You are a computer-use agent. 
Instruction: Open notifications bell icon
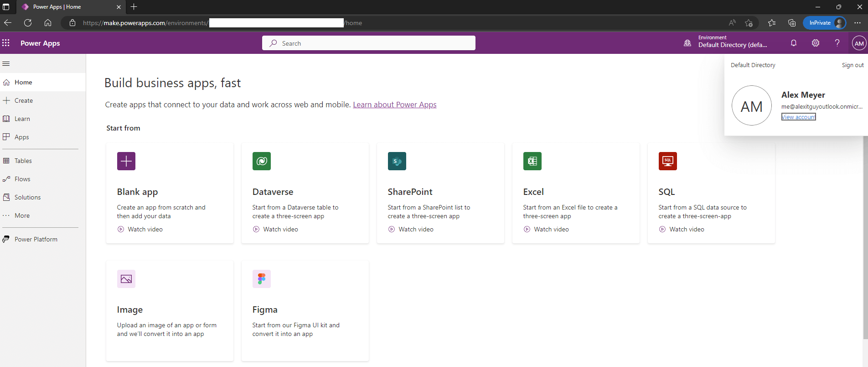pos(794,43)
